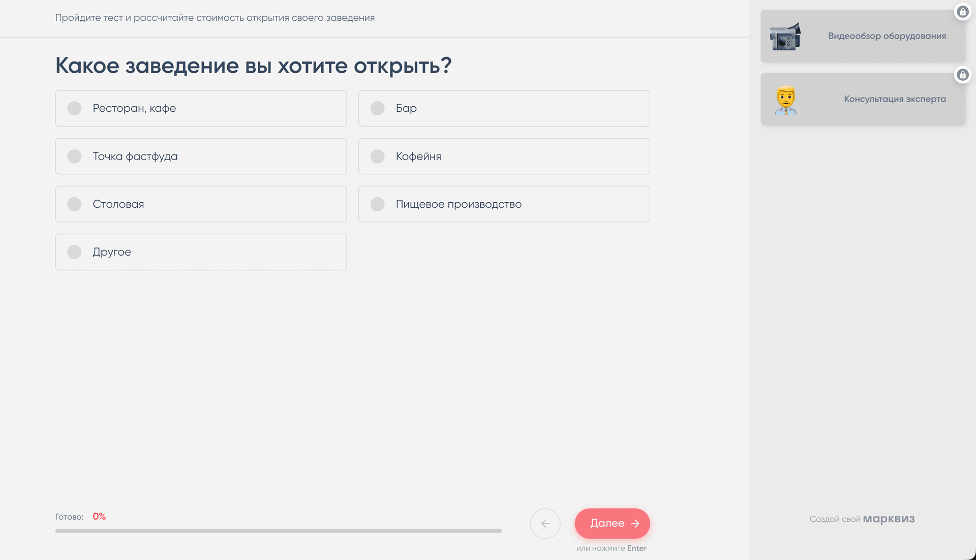Click the back arrow circle button

coord(545,523)
